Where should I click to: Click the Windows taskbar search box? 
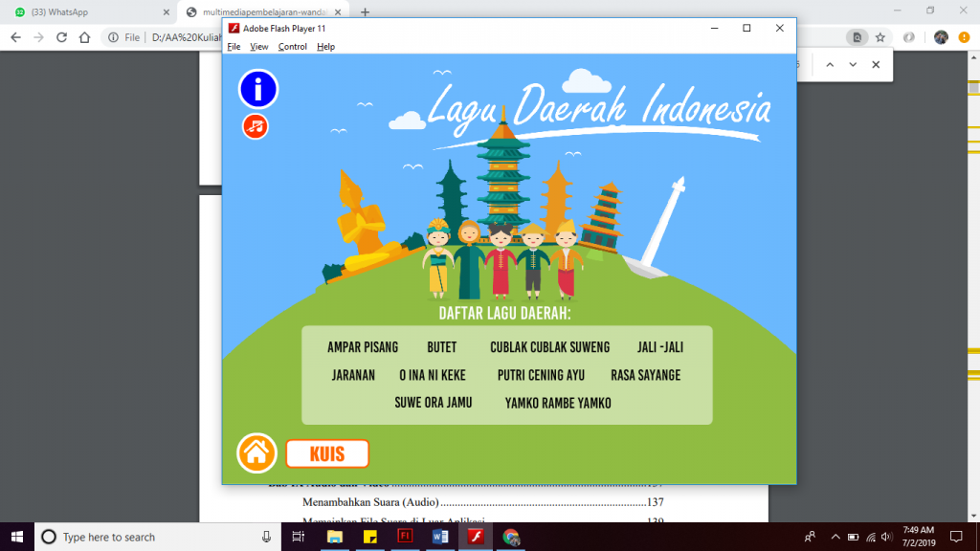(153, 537)
